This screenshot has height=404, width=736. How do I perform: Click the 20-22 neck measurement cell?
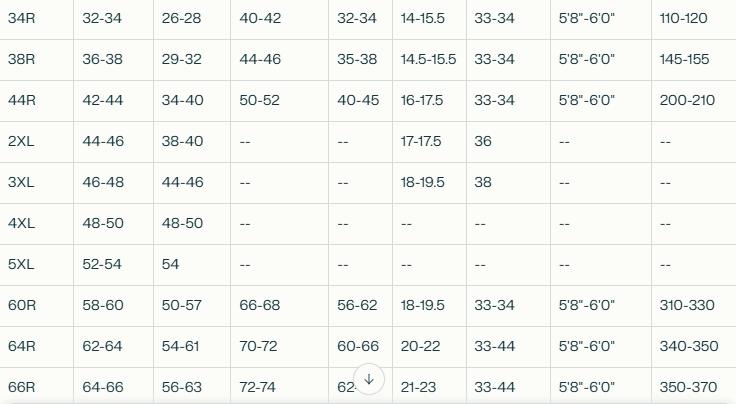click(421, 346)
